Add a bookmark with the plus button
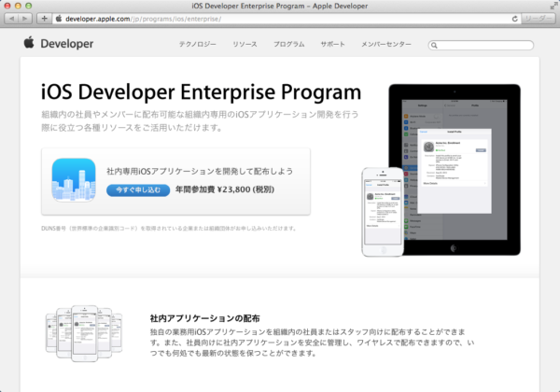The image size is (560, 392). tap(44, 19)
